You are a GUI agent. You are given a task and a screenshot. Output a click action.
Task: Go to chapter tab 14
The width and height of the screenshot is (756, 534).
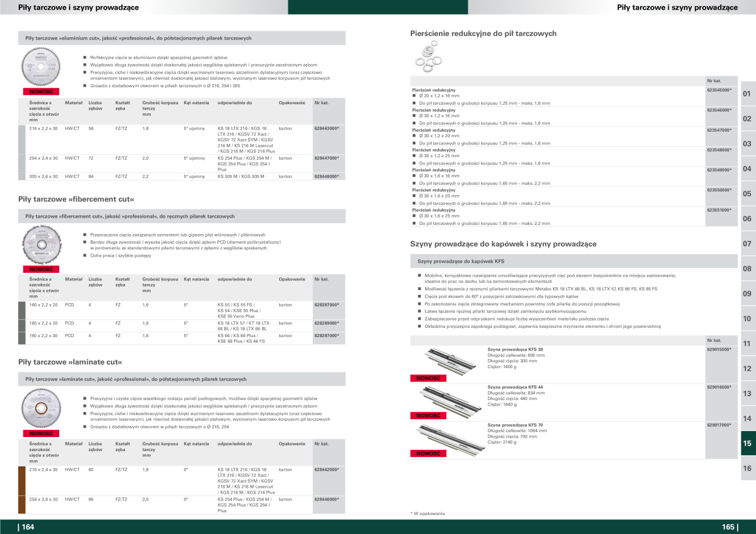coord(747,419)
